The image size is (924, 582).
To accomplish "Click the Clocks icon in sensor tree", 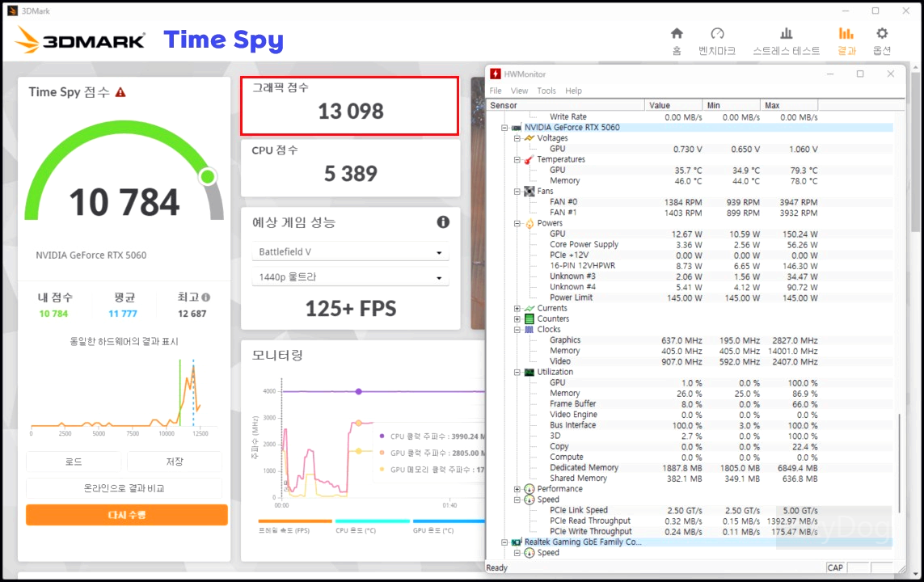I will [x=530, y=329].
